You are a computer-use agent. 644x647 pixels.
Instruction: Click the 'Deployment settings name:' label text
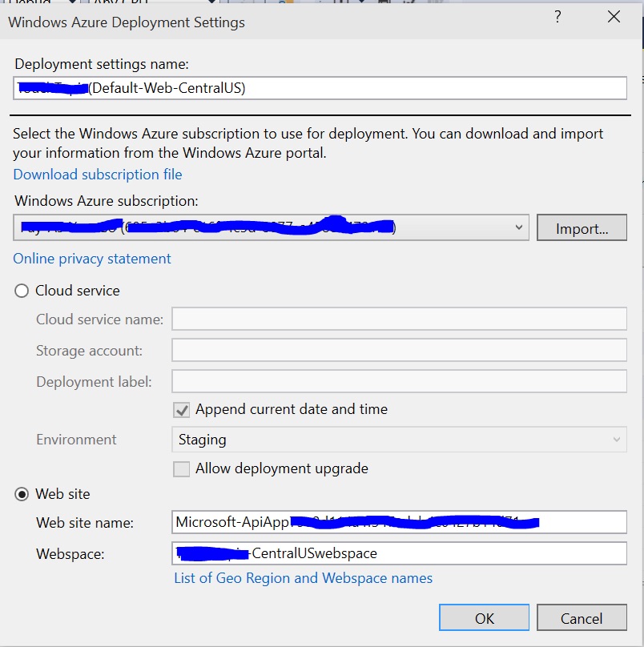pos(102,64)
